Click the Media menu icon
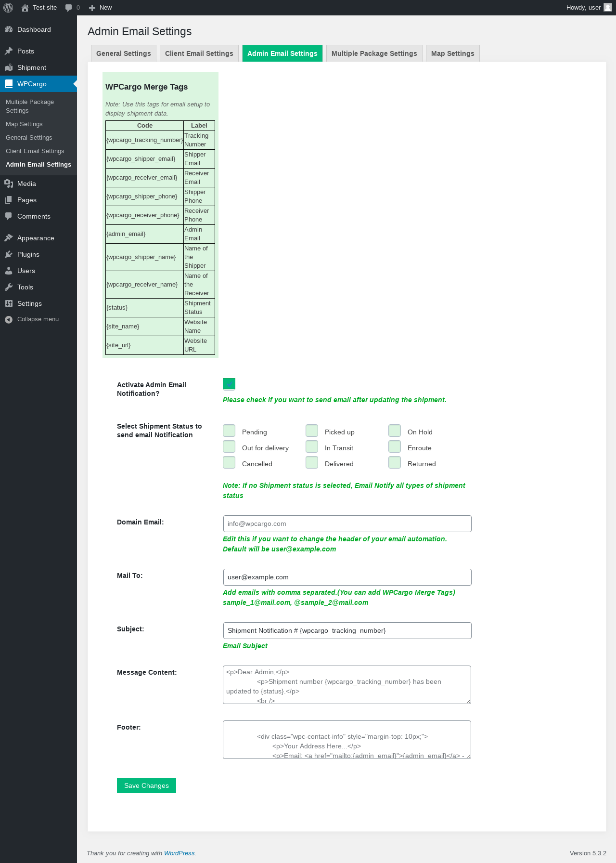 [9, 183]
